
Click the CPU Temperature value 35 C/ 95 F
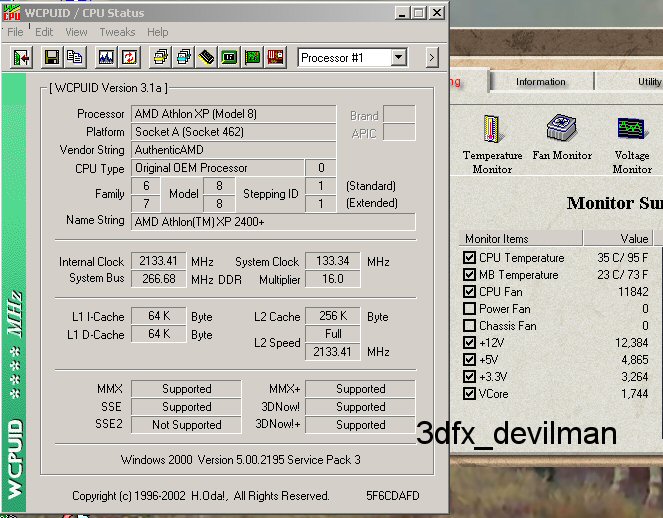(x=622, y=258)
